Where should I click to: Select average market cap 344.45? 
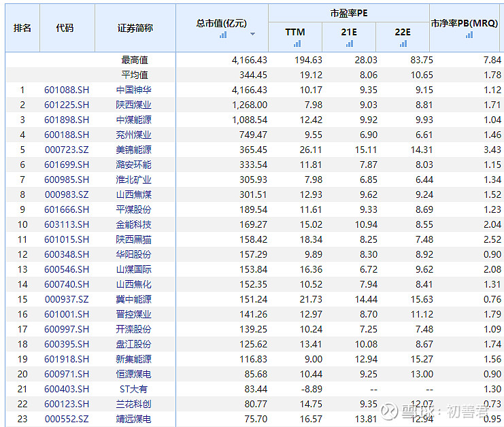click(253, 75)
